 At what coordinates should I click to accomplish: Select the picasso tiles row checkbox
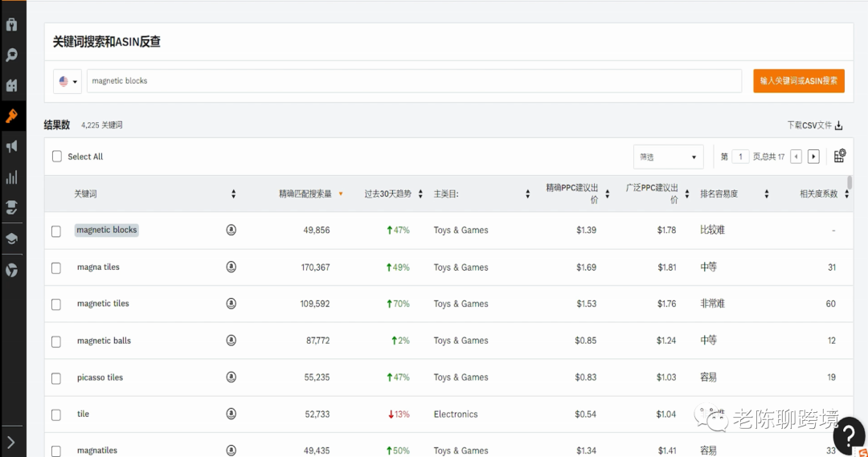pos(56,378)
